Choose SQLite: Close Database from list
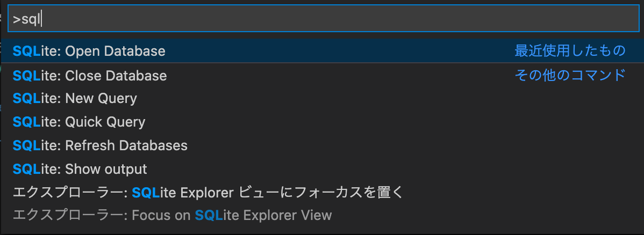This screenshot has height=235, width=644. click(322, 76)
